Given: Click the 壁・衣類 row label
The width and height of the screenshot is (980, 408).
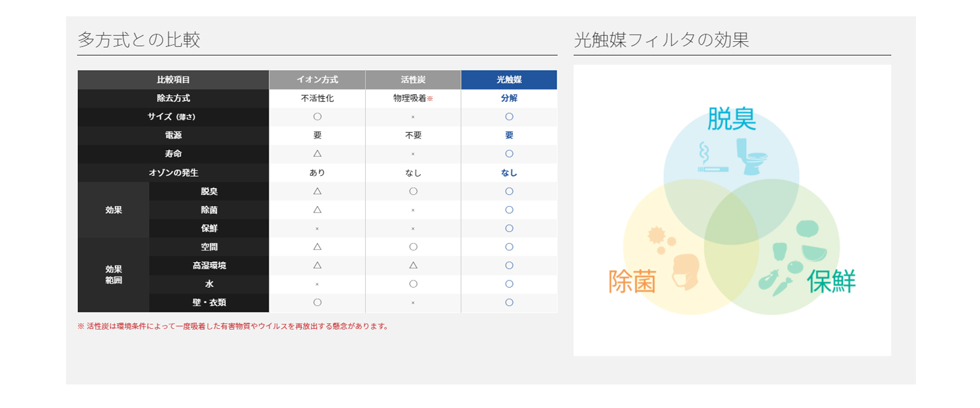Looking at the screenshot, I should tap(209, 303).
